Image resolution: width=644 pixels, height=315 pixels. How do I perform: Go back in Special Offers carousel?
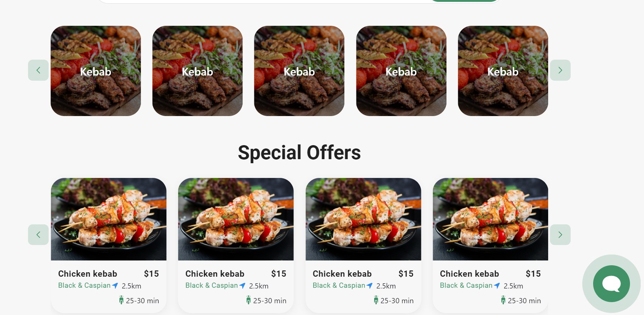(x=38, y=235)
